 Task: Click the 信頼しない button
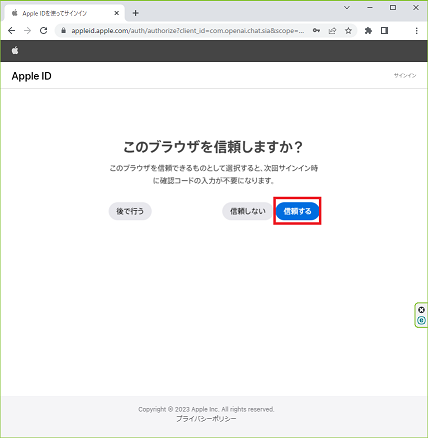click(248, 211)
